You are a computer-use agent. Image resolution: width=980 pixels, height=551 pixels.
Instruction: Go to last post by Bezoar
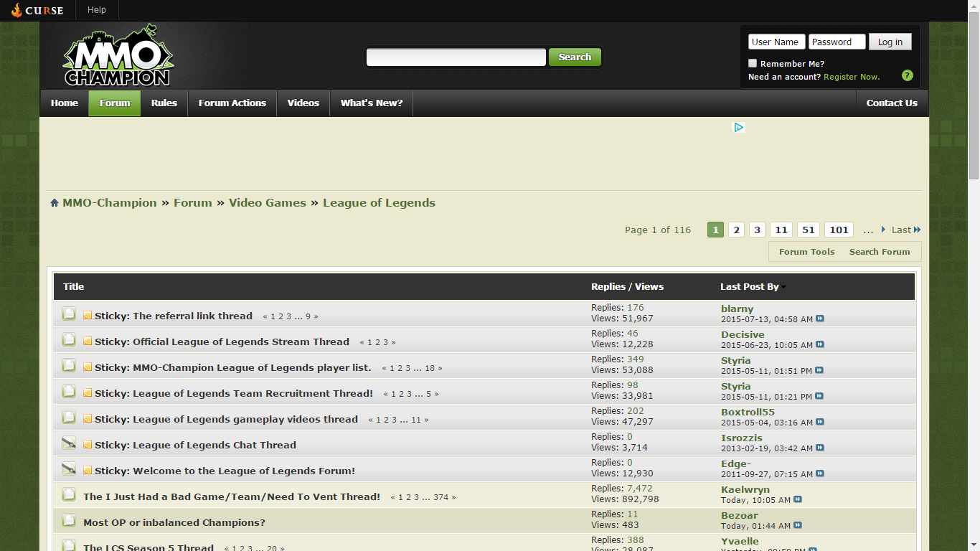pyautogui.click(x=798, y=525)
